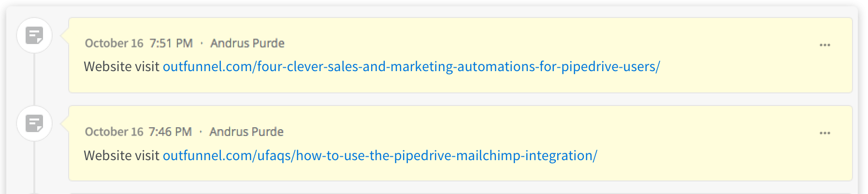Open the how-to-use-the-pipedrive-mailchimp-integration link
Viewport: 868px width, 194px height.
click(x=380, y=155)
